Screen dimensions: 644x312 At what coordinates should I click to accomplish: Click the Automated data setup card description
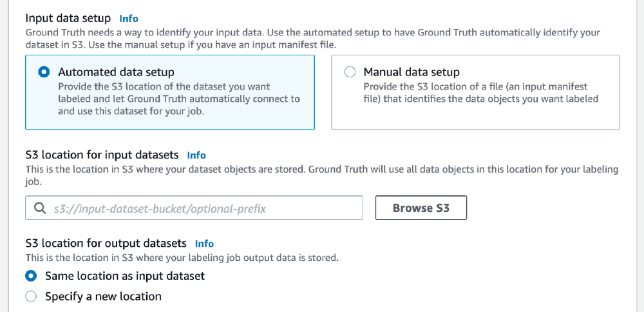[178, 99]
